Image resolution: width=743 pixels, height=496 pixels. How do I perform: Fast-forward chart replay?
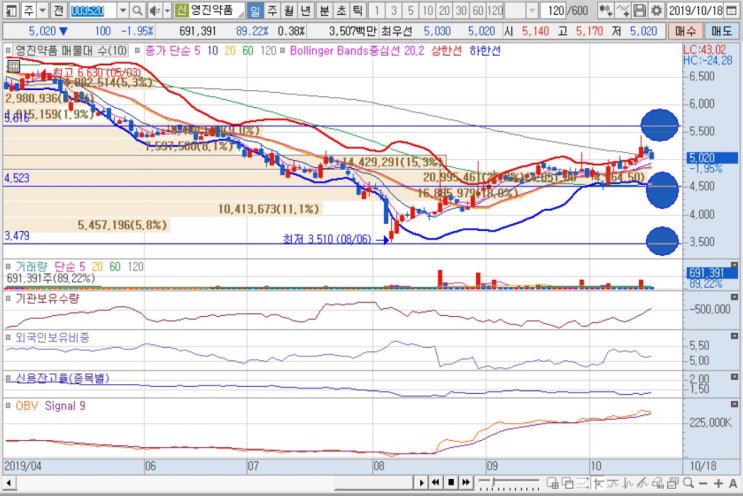pyautogui.click(x=466, y=483)
